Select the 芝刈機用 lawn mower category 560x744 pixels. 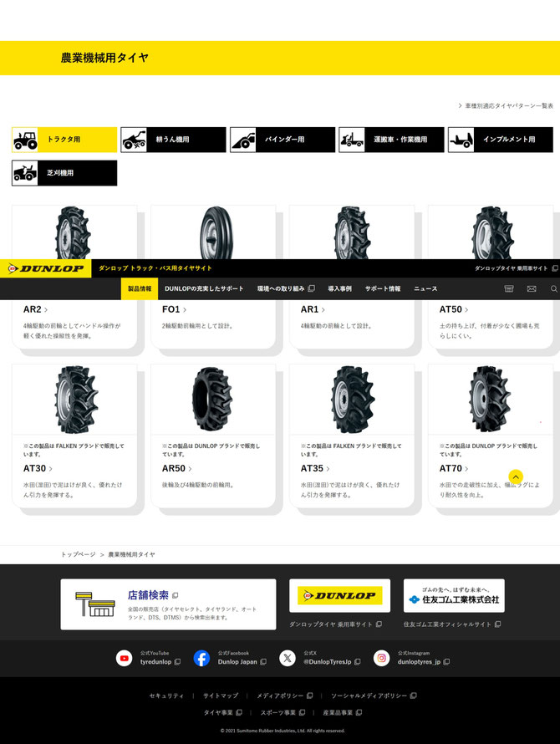(x=64, y=173)
